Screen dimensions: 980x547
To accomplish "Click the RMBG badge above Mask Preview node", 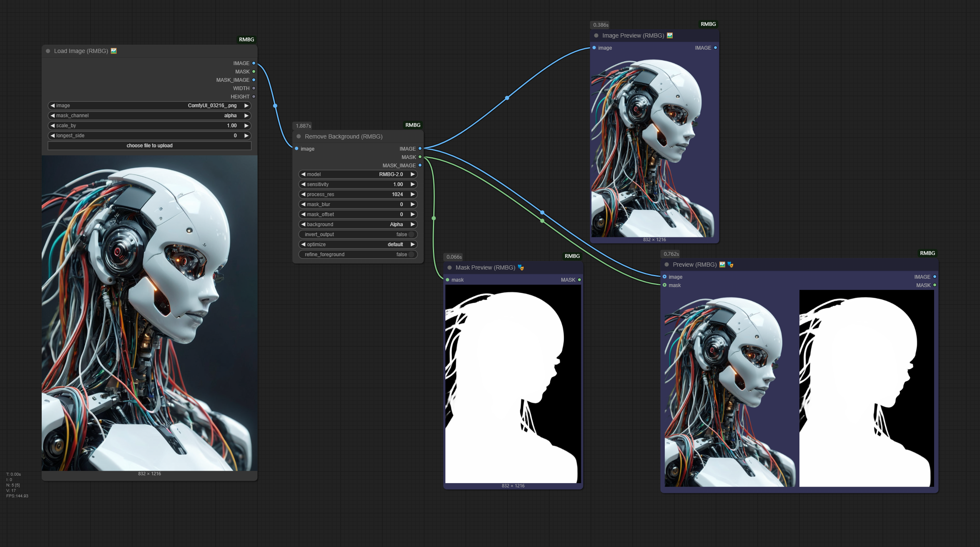I will click(x=572, y=256).
